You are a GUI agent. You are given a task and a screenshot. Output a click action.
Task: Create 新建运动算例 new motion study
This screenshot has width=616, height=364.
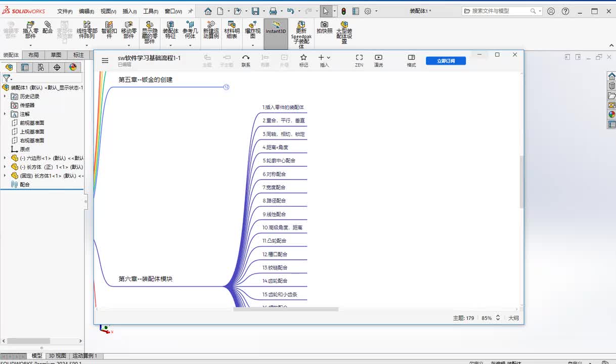pyautogui.click(x=211, y=29)
